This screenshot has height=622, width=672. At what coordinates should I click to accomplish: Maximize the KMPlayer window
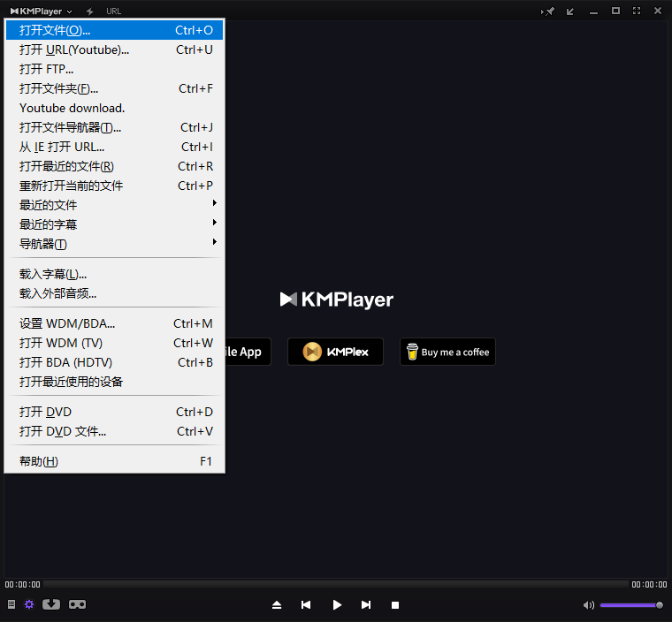(616, 11)
